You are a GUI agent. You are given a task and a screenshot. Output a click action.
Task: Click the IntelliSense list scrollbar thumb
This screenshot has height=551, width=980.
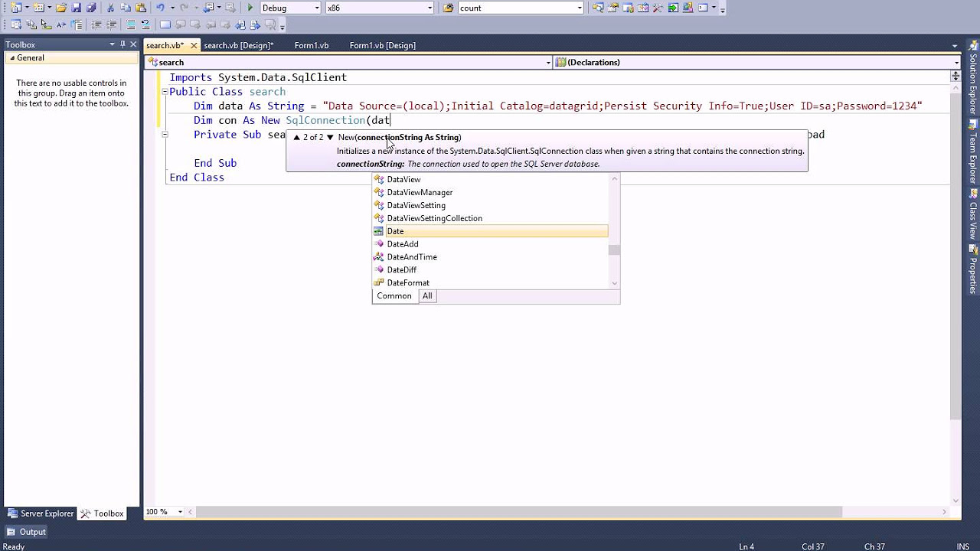(x=614, y=249)
